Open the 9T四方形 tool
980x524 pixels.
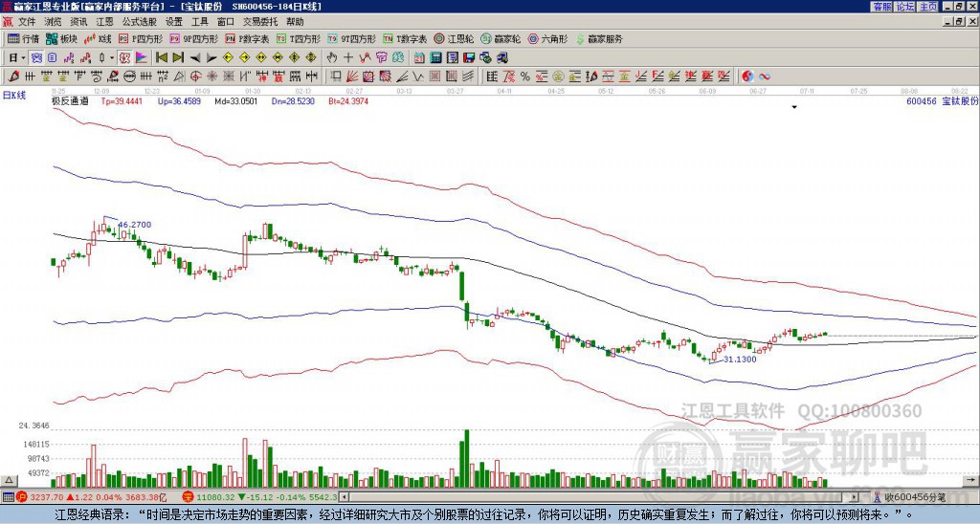352,38
